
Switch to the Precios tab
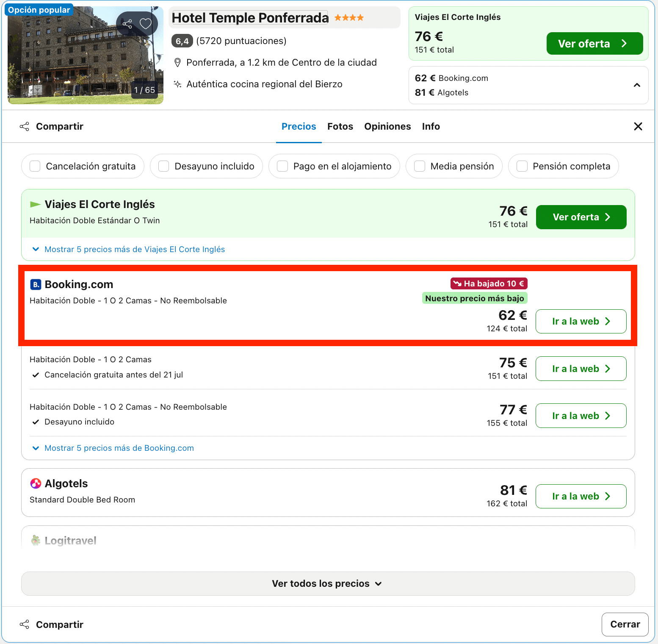pyautogui.click(x=299, y=126)
